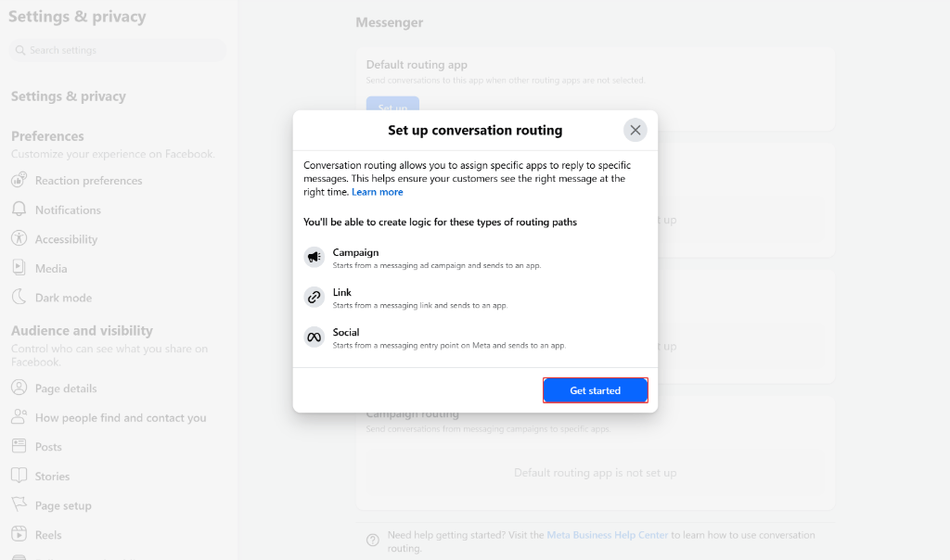Click the Default routing app heading
The width and height of the screenshot is (950, 560).
click(x=417, y=65)
